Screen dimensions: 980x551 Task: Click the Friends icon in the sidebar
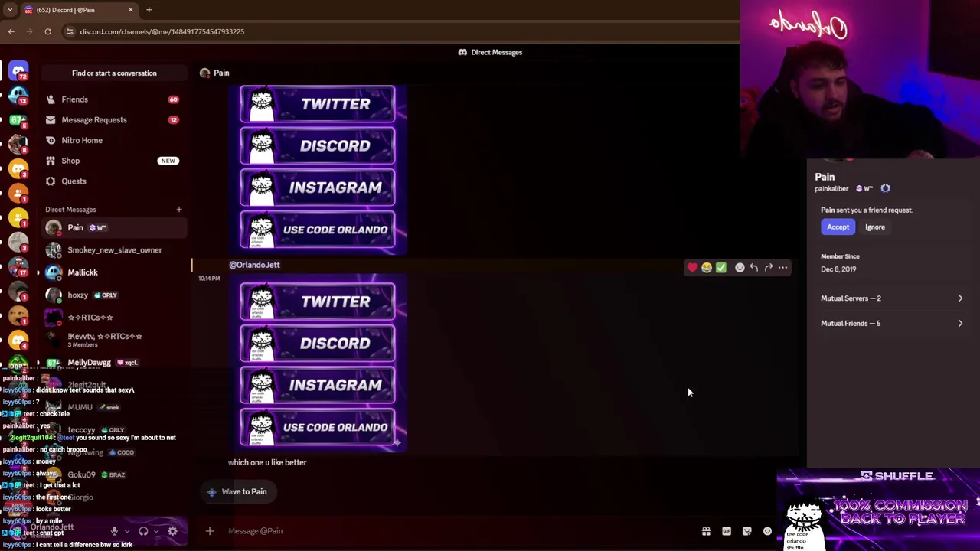[x=51, y=99]
